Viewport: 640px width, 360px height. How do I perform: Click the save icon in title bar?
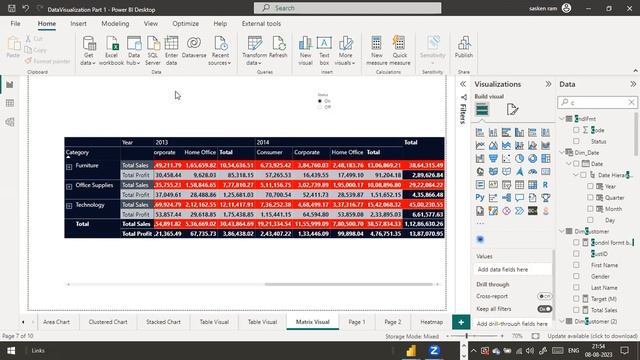point(12,8)
